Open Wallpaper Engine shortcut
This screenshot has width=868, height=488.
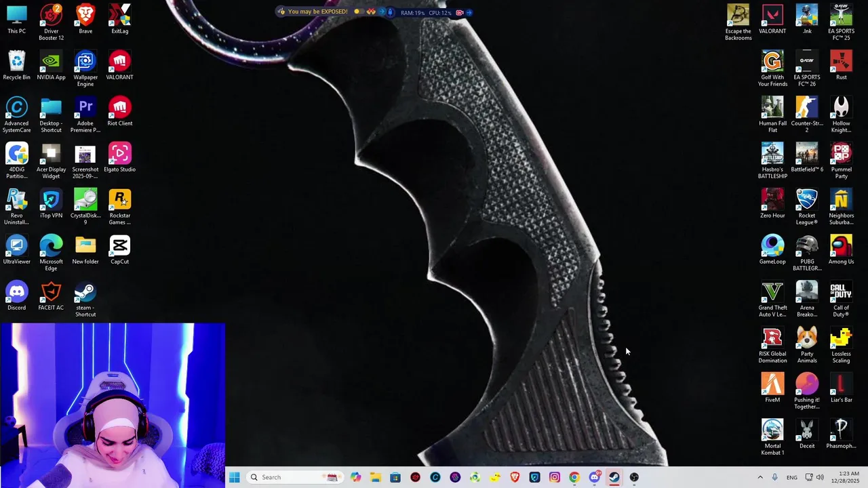coord(85,68)
